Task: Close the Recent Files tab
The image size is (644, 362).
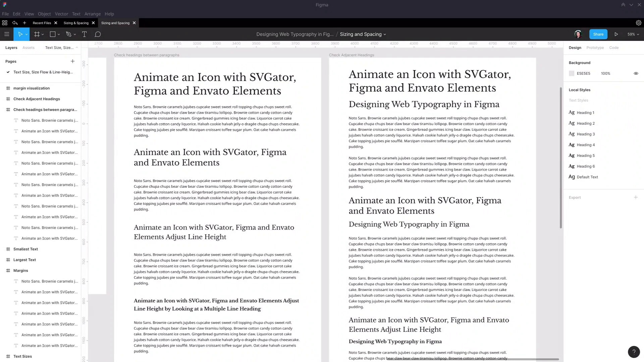Action: (x=56, y=23)
